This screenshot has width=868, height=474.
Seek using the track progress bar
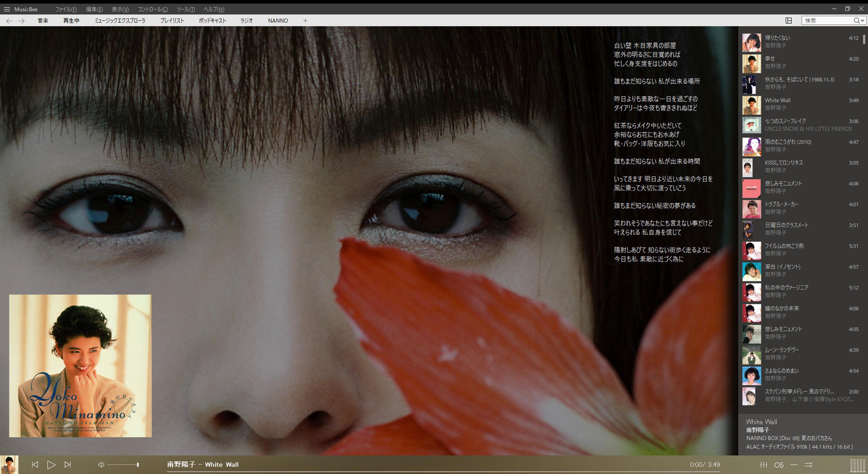coord(443,472)
